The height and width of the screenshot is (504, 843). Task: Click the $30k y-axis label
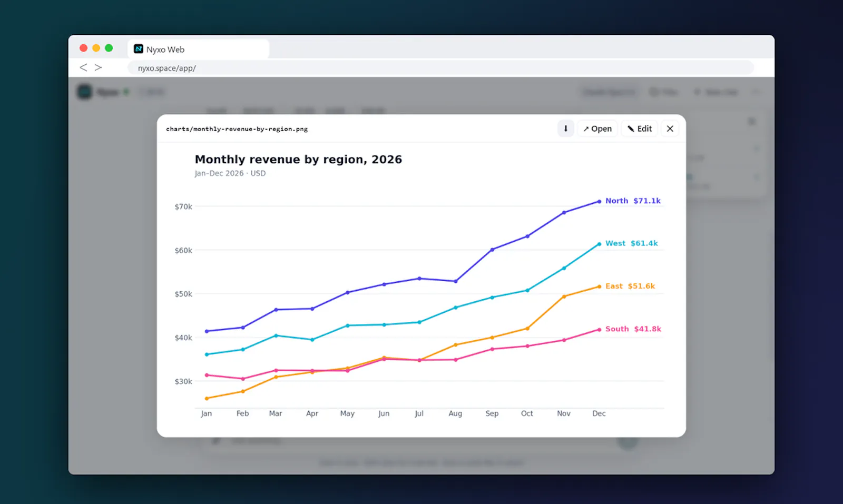pyautogui.click(x=183, y=381)
